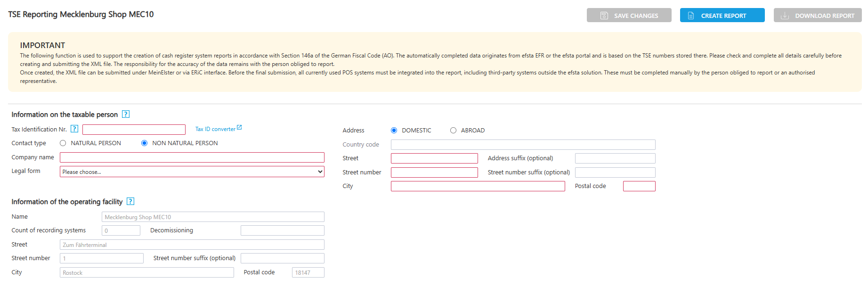Open the Tax ID converter link
Viewport: 868px width, 287px height.
pyautogui.click(x=215, y=129)
